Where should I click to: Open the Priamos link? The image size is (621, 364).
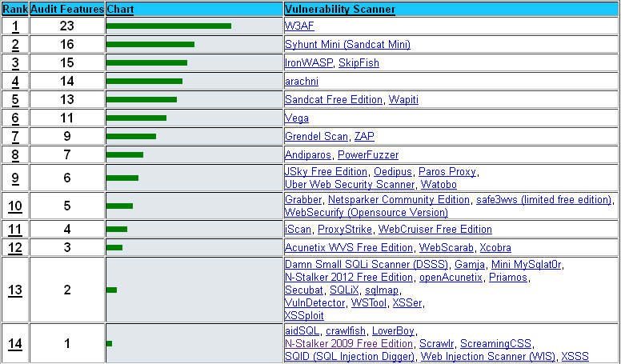coord(508,278)
